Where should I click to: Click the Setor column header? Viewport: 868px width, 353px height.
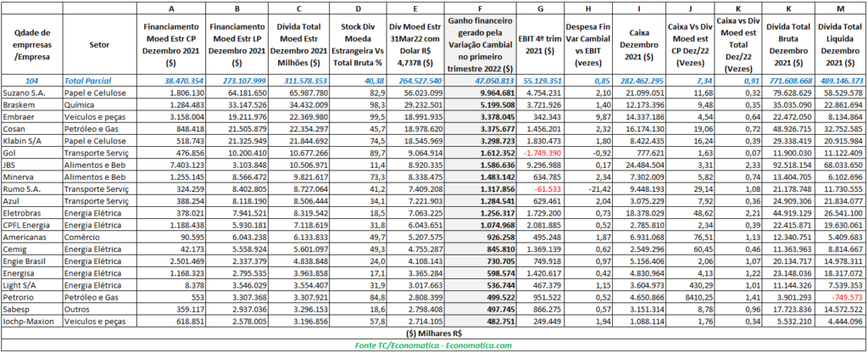click(x=99, y=44)
